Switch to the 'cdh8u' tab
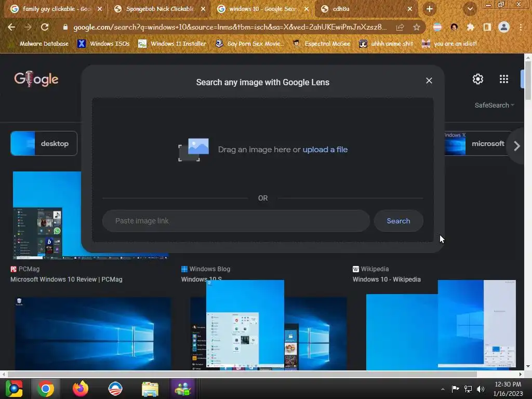Screen dimensions: 532x399 click(366, 9)
